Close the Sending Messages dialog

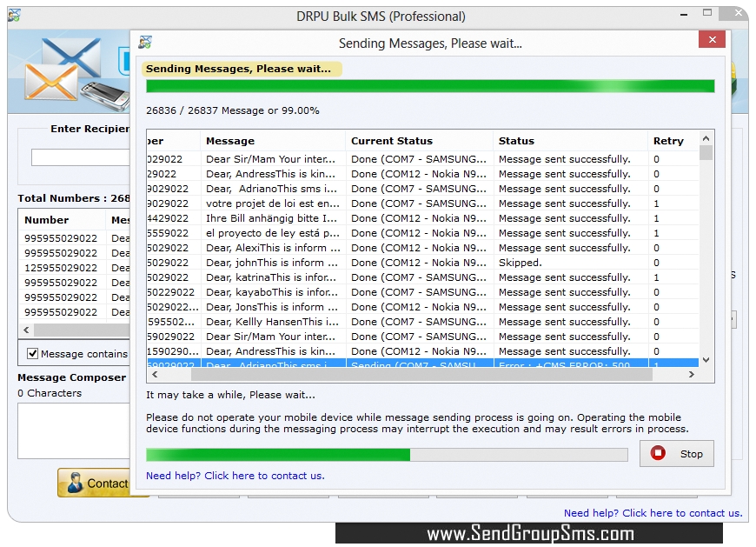pos(713,39)
